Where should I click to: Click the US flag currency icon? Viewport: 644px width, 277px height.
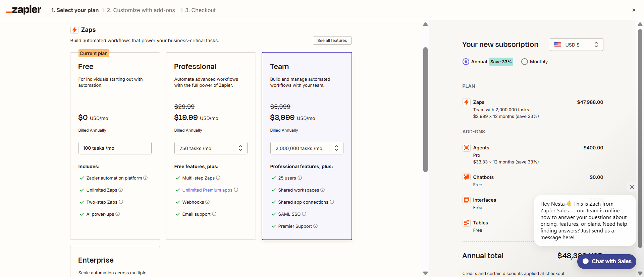pyautogui.click(x=558, y=45)
